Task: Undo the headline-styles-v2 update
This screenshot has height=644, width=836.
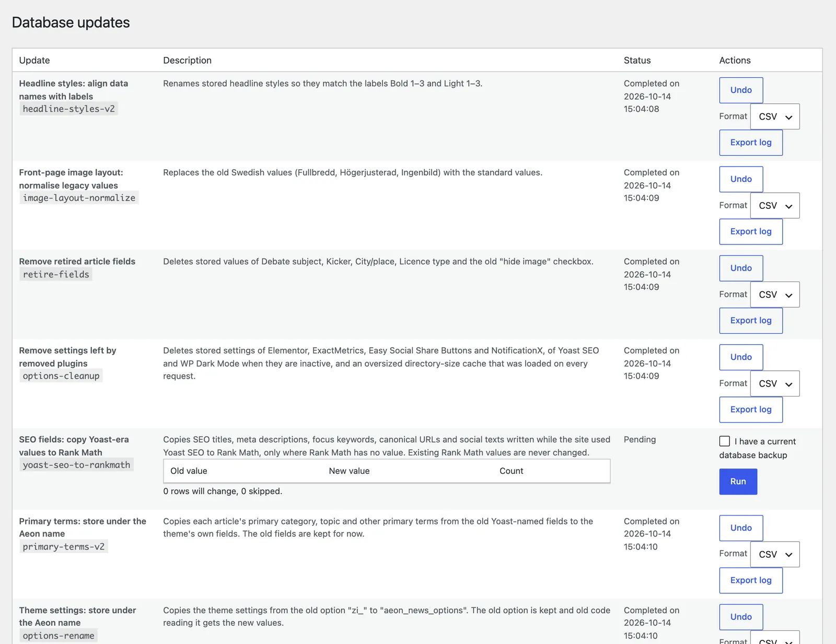Action: [x=741, y=90]
